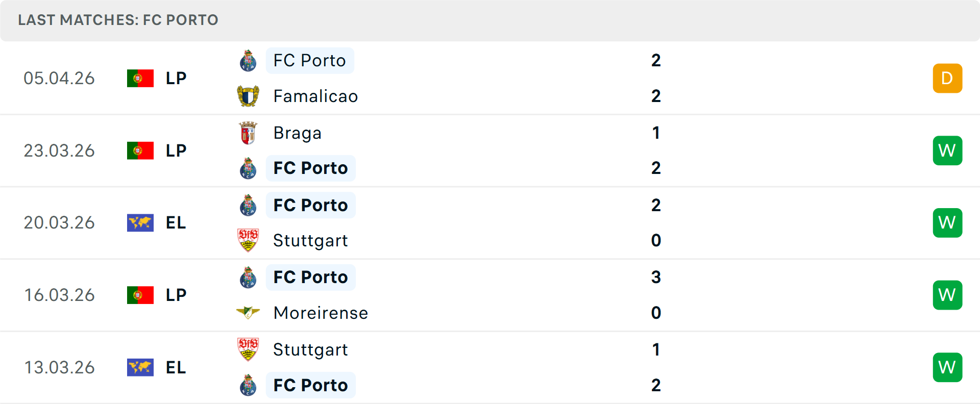Select the W result marker for the Moreirense win
980x404 pixels.
pyautogui.click(x=947, y=295)
